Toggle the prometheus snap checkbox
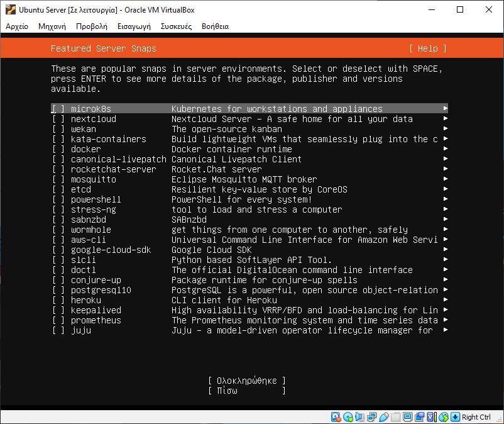 click(x=58, y=320)
